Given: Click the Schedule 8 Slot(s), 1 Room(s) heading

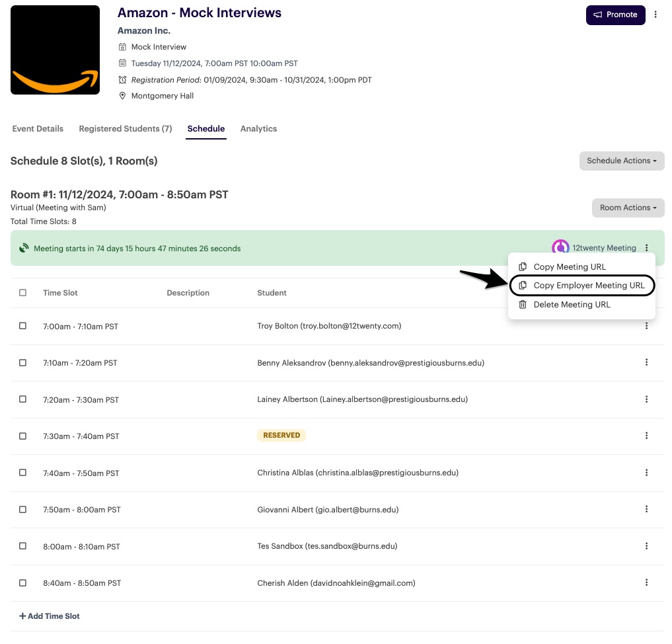Looking at the screenshot, I should 84,161.
